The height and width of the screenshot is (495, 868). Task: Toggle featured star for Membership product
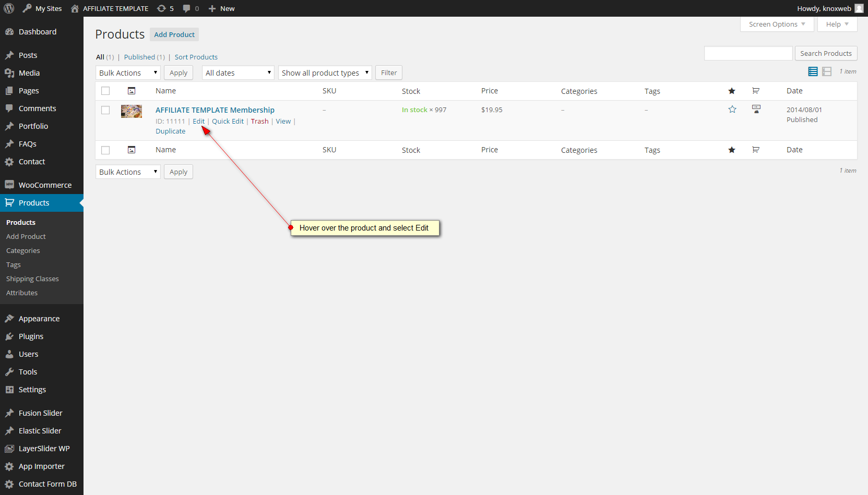(732, 110)
